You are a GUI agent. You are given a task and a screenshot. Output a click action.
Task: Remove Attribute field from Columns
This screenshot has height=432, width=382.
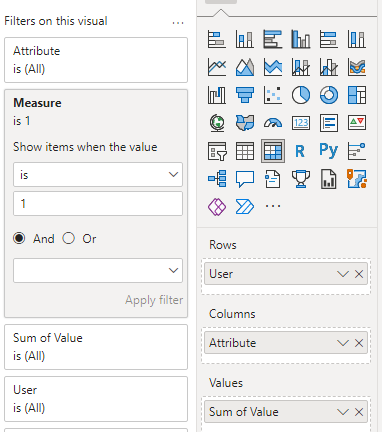[359, 343]
